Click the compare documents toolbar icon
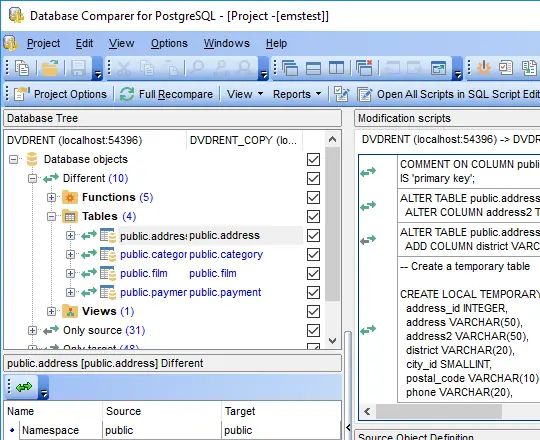Image resolution: width=540 pixels, height=440 pixels. tap(529, 68)
